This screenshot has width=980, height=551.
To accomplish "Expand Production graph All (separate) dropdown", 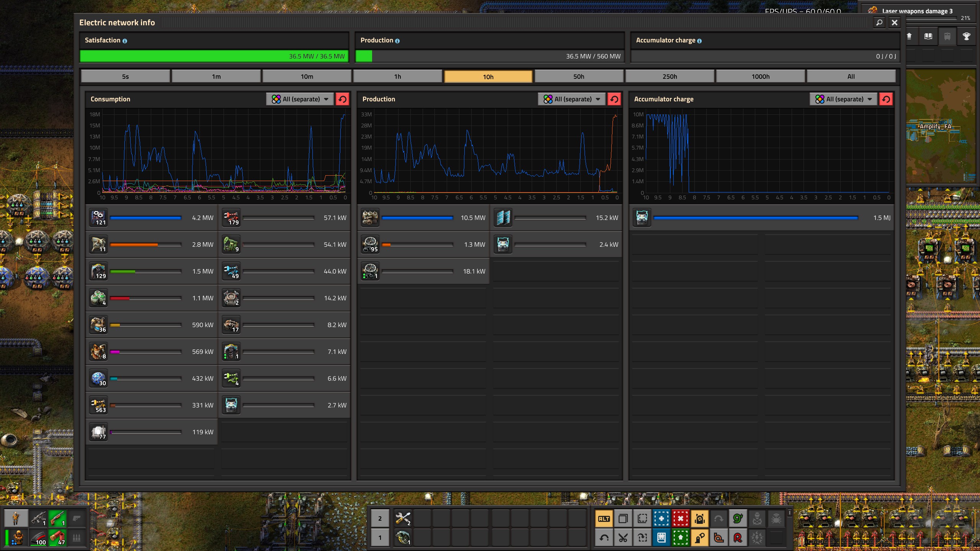I will (x=572, y=99).
